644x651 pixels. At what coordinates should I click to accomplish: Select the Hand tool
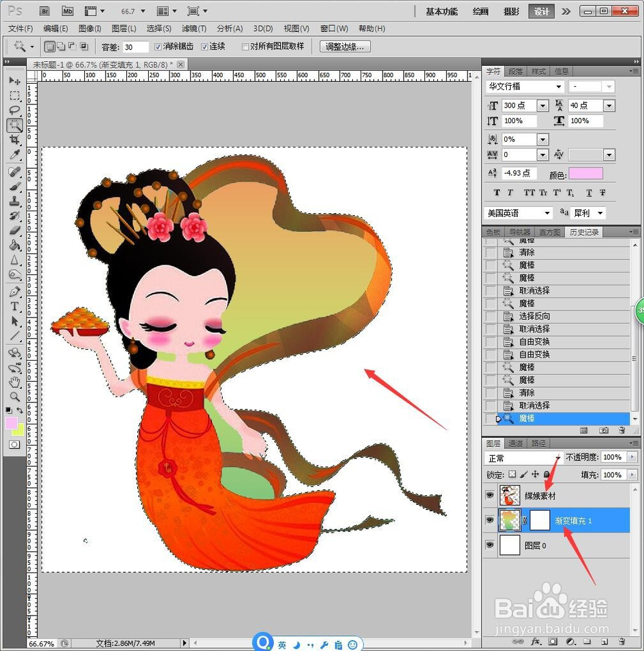(15, 382)
